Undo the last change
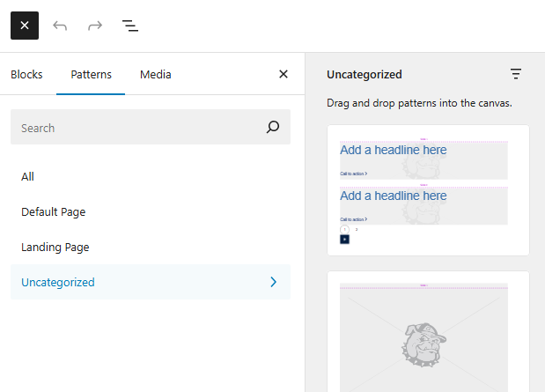Image resolution: width=545 pixels, height=392 pixels. (x=60, y=26)
